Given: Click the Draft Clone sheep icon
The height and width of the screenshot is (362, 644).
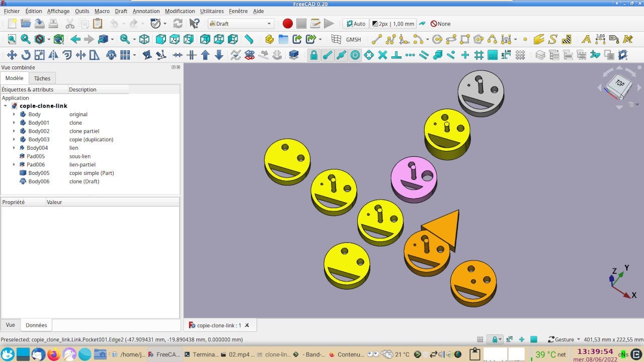Looking at the screenshot, I should tap(111, 55).
